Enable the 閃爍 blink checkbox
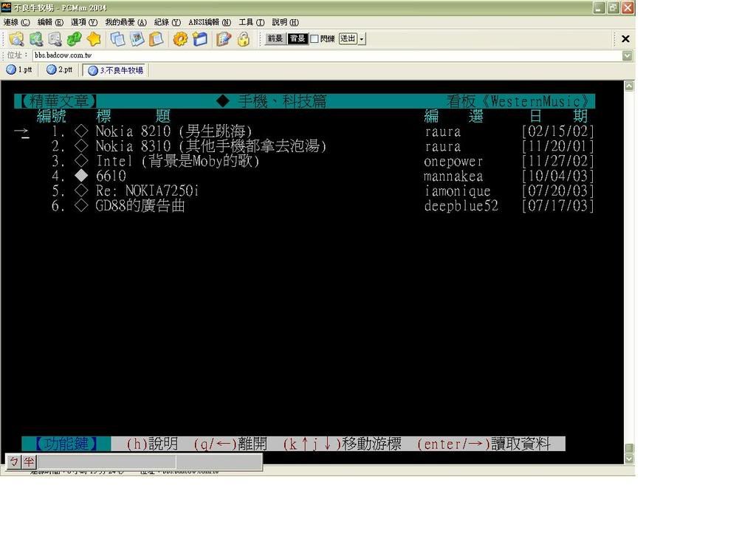The image size is (756, 556). (315, 39)
